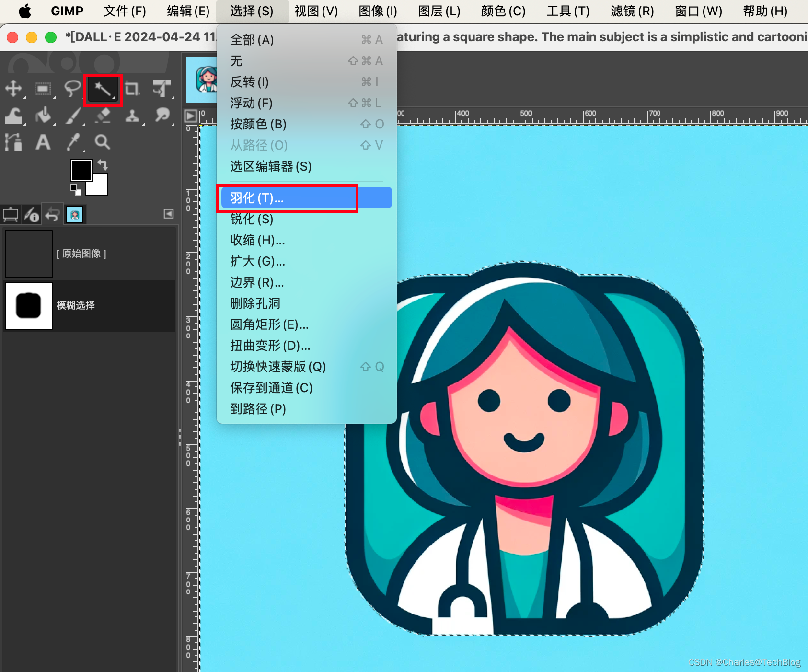Image resolution: width=808 pixels, height=672 pixels.
Task: Open the 文件 (F) menu
Action: [x=125, y=11]
